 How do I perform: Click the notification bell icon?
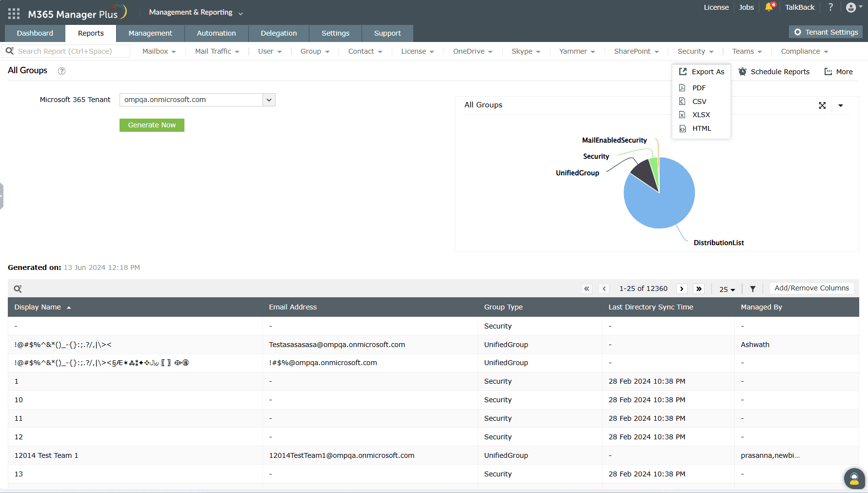[x=769, y=7]
